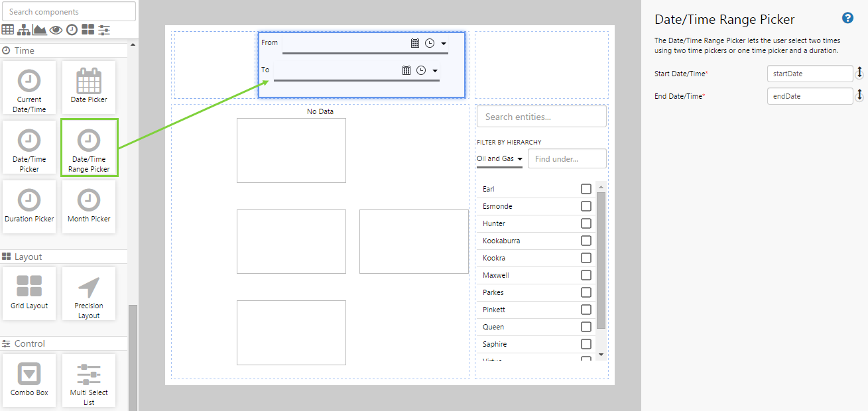Screen dimensions: 868x411
Task: Click binding icon beside startDate field
Action: 859,73
